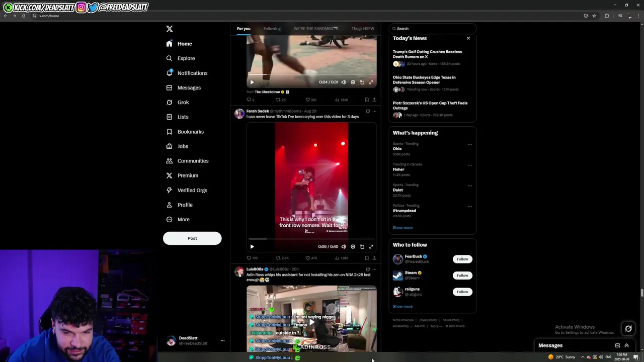Switch to WE'RE THE SANDMEN tab
The height and width of the screenshot is (362, 644).
click(x=316, y=29)
